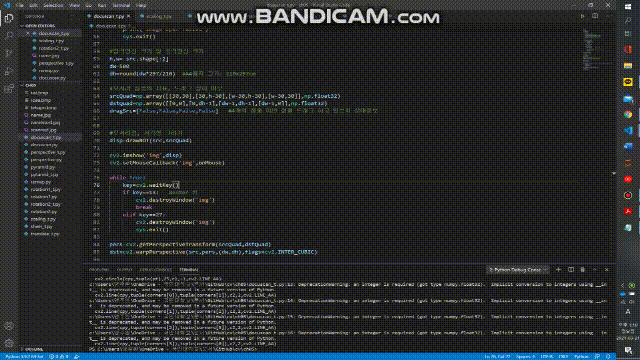
Task: Close the terminal panel
Action: (607, 270)
